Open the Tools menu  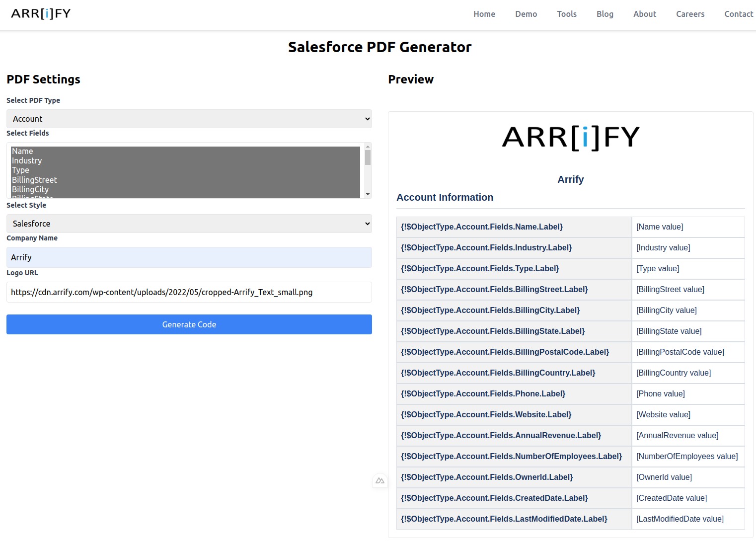click(566, 14)
